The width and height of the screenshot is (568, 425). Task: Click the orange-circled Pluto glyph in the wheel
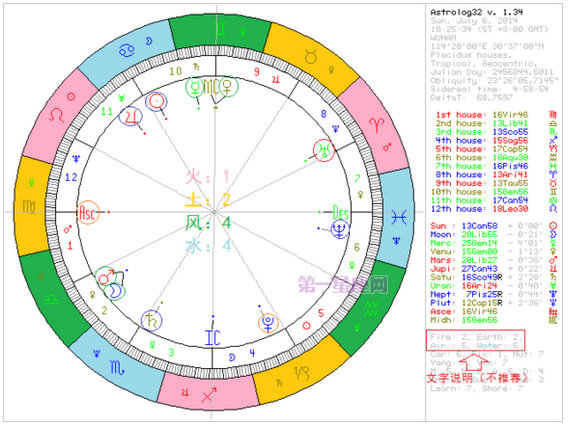tap(268, 323)
